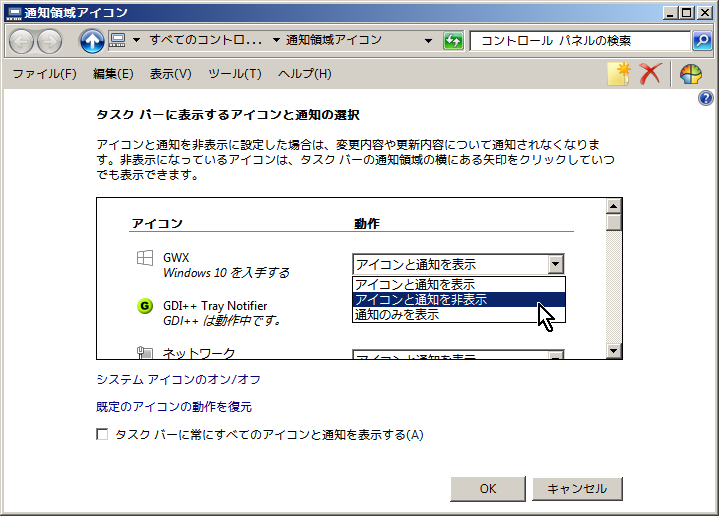The height and width of the screenshot is (516, 719).
Task: Open the ツール(T) menu
Action: pos(235,74)
